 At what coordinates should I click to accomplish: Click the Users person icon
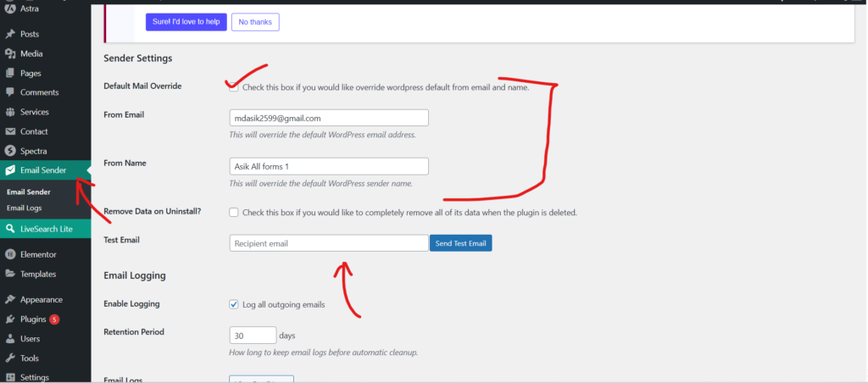pyautogui.click(x=9, y=339)
